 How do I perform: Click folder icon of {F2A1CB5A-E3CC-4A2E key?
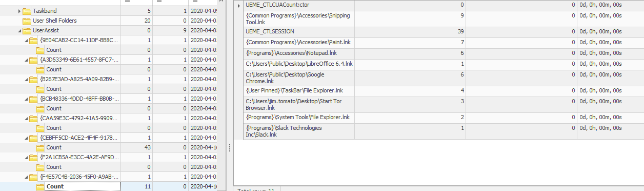coord(34,157)
